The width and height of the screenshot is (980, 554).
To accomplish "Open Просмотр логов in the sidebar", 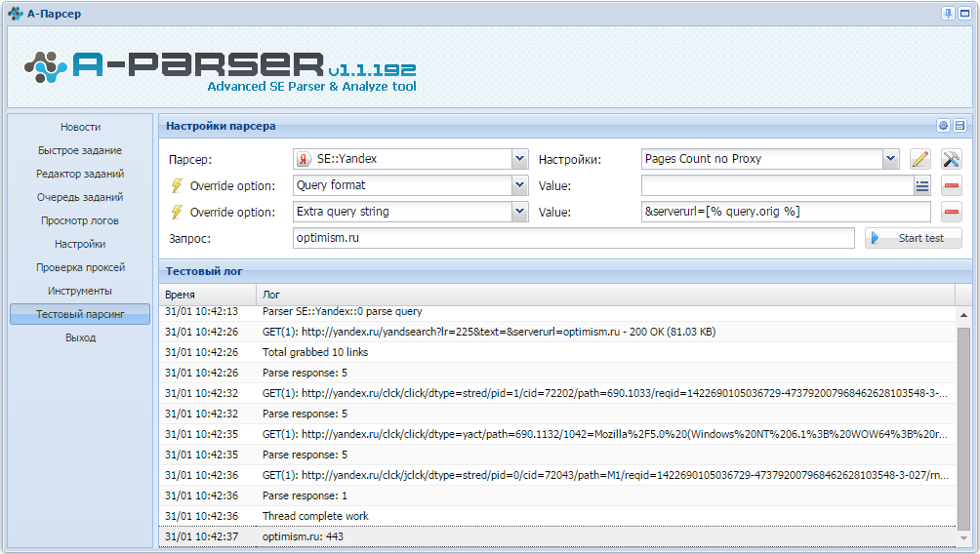I will pos(80,220).
